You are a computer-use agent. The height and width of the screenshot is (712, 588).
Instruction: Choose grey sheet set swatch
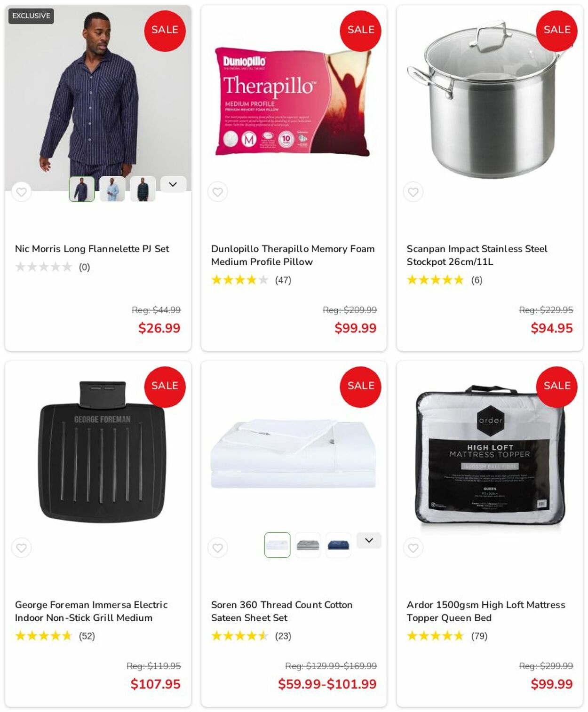pos(308,545)
